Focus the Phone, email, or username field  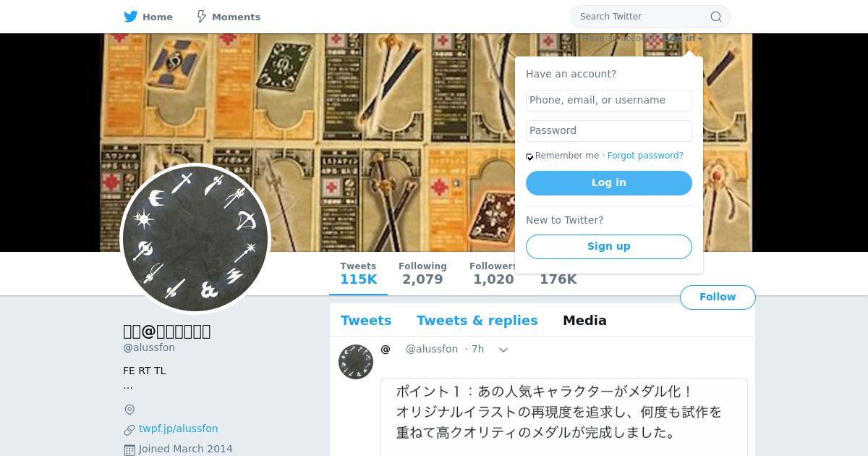[x=609, y=101]
